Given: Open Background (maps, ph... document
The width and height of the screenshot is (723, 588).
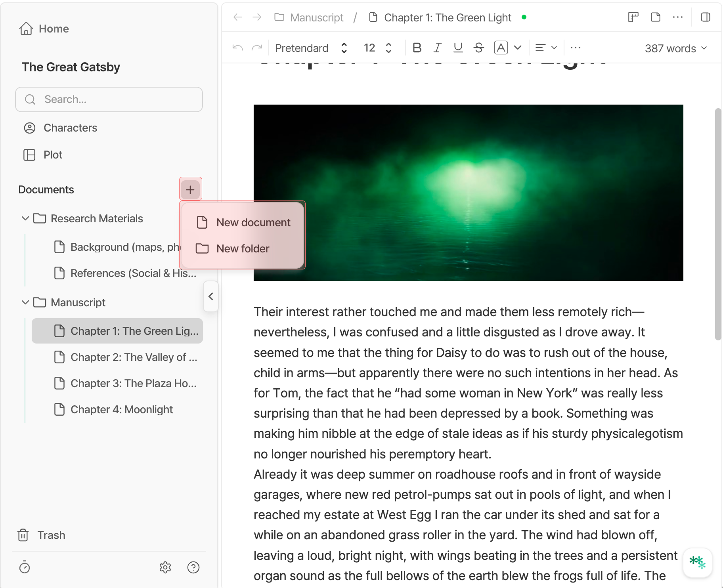Looking at the screenshot, I should (x=117, y=247).
